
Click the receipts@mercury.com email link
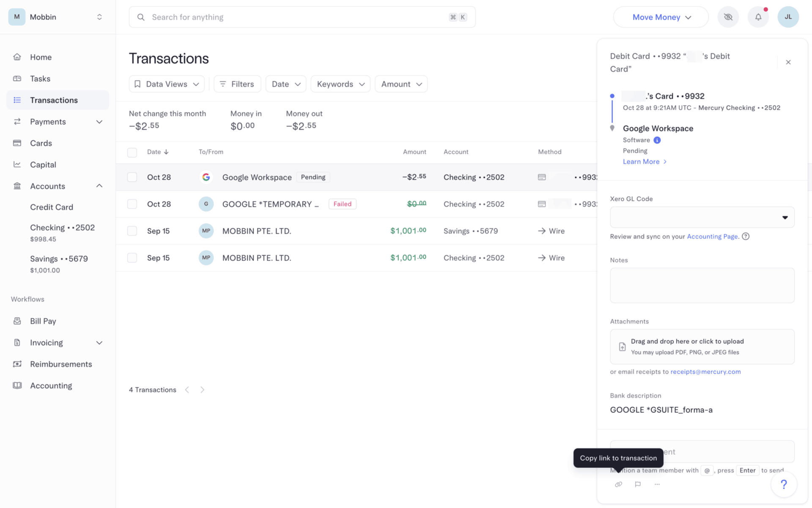coord(705,372)
